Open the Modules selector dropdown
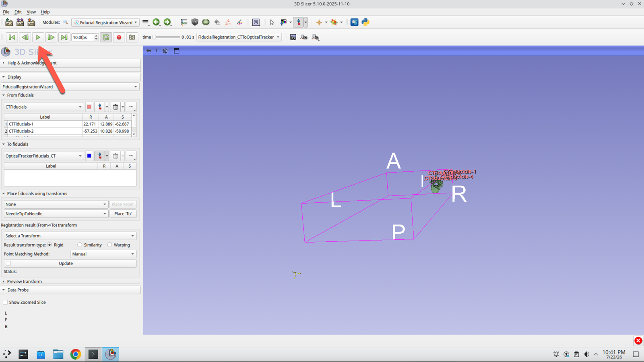This screenshot has height=362, width=644. point(105,23)
